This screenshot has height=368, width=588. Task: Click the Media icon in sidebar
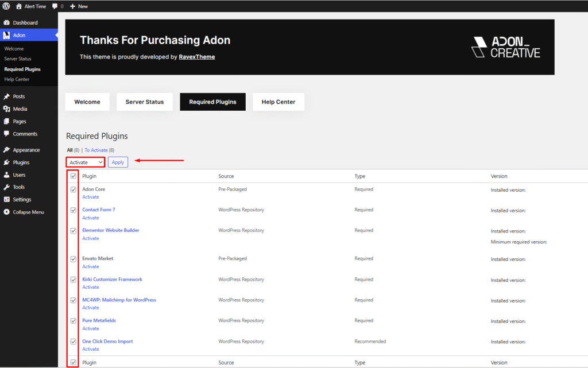tap(6, 109)
